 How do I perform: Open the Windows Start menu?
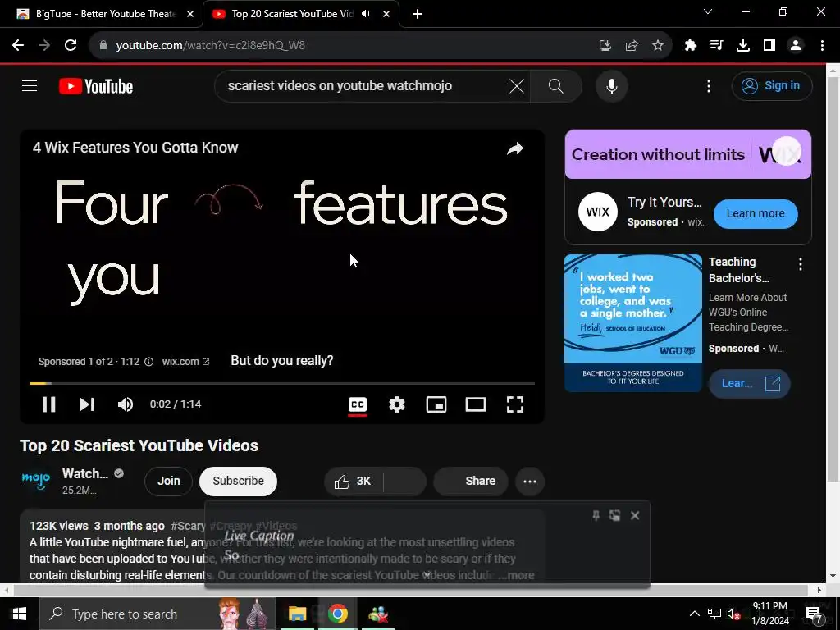tap(20, 614)
